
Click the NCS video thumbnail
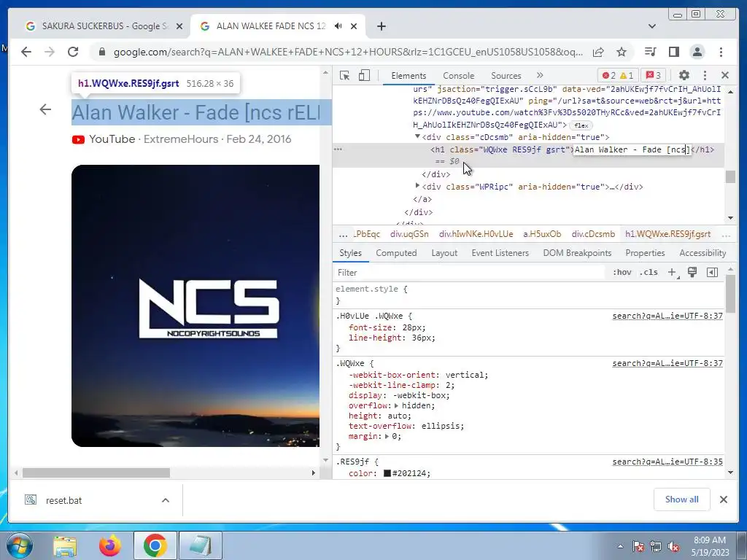(196, 306)
